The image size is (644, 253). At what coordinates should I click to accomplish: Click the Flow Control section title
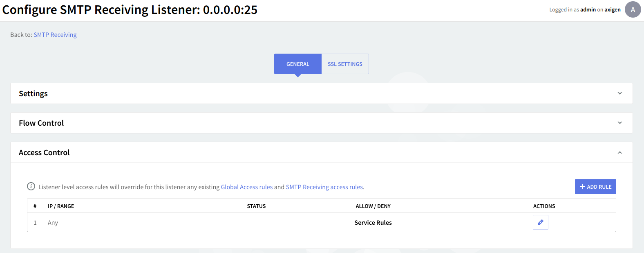click(41, 123)
